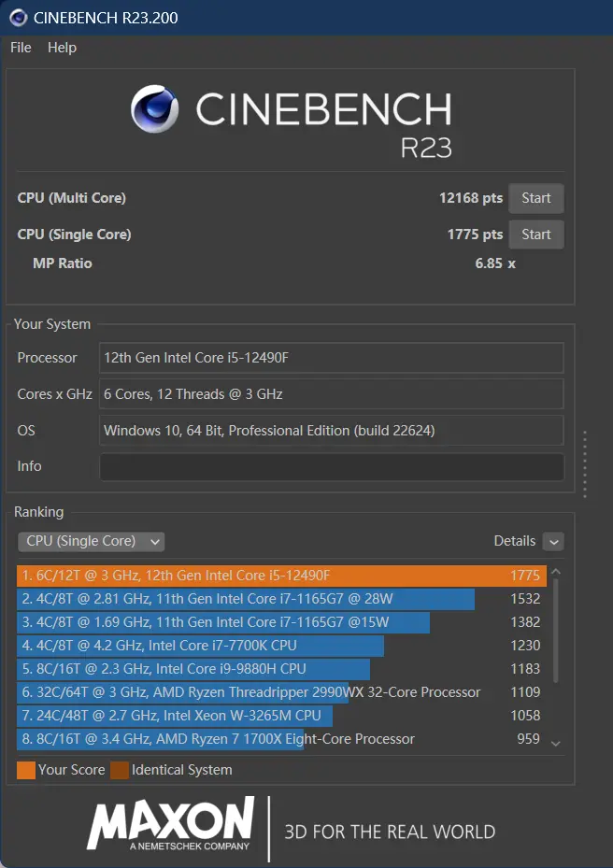This screenshot has width=613, height=868.
Task: Select ranking row 4 Core i7-7700K
Action: 281,646
